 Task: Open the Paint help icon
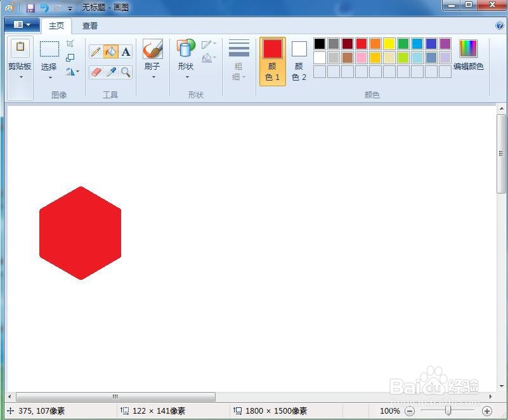(499, 25)
